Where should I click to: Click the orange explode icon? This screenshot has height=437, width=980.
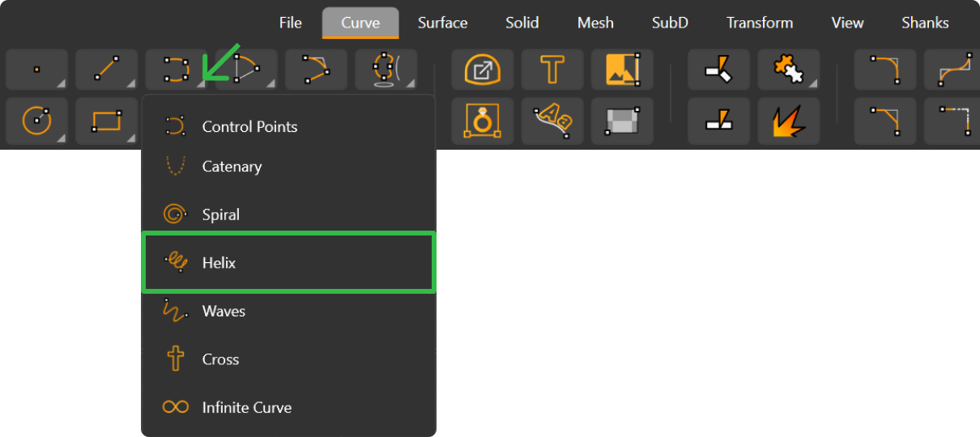(789, 121)
